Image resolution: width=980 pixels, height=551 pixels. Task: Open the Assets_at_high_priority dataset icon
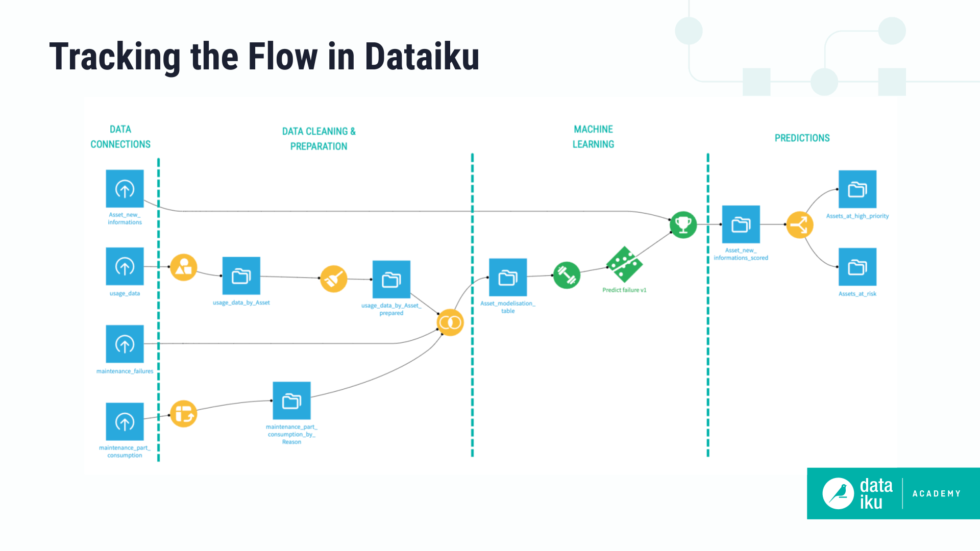coord(857,189)
